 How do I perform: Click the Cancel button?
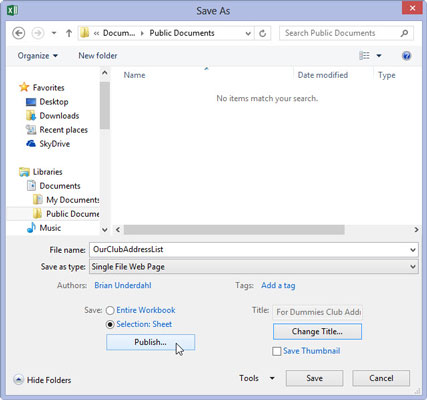click(x=381, y=378)
